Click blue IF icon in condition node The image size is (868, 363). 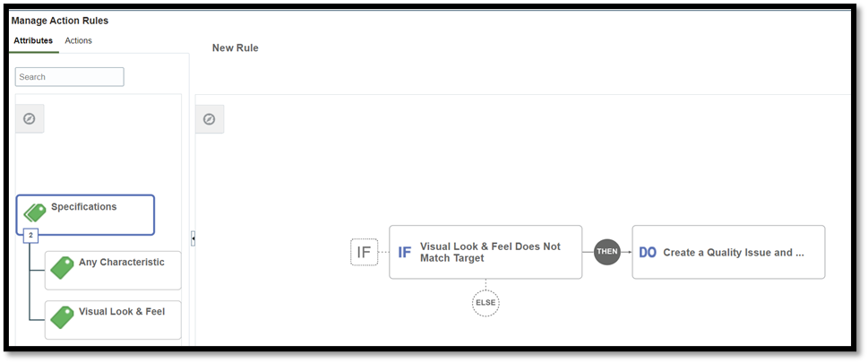tap(405, 252)
